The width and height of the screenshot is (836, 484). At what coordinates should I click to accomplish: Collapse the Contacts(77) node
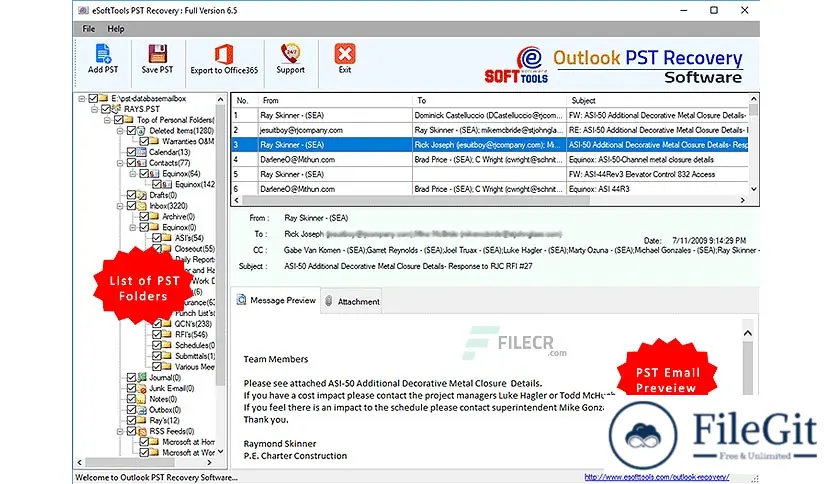coord(120,163)
